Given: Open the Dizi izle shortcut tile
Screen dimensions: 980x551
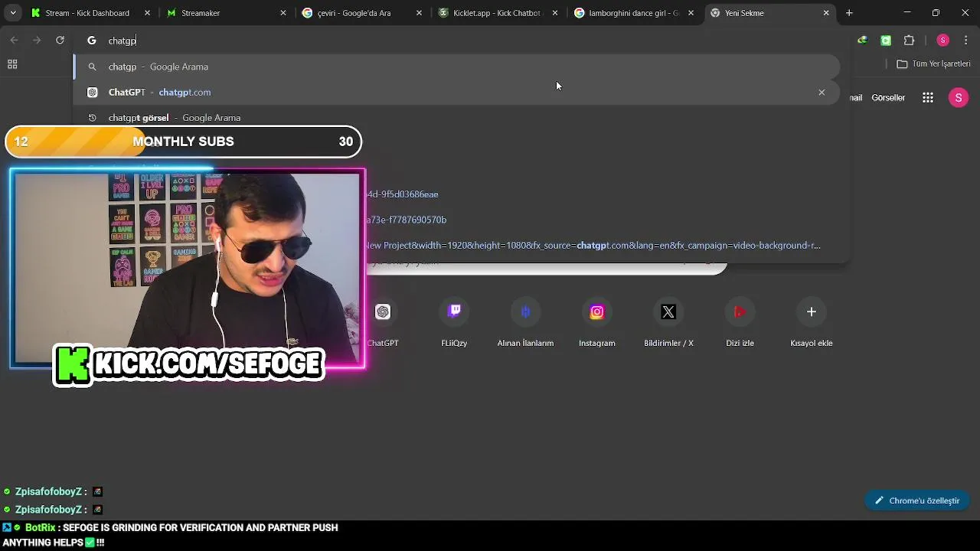Looking at the screenshot, I should (740, 321).
